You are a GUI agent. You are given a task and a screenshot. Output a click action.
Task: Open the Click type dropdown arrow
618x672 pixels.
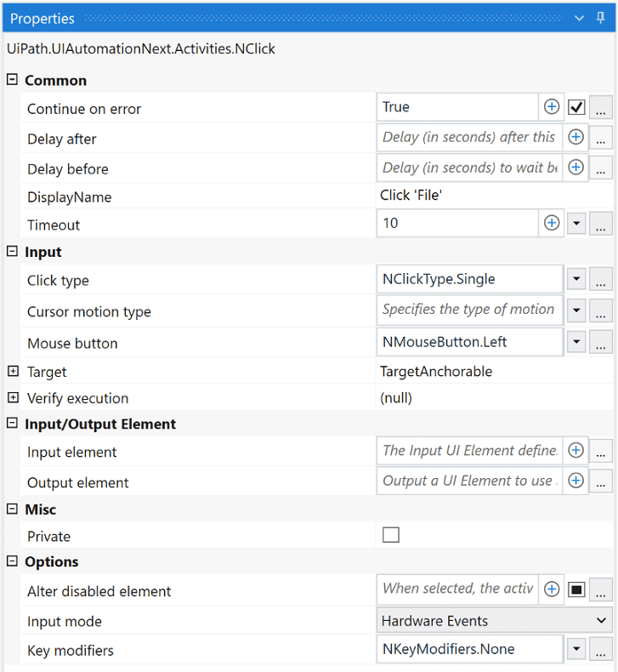click(x=576, y=279)
